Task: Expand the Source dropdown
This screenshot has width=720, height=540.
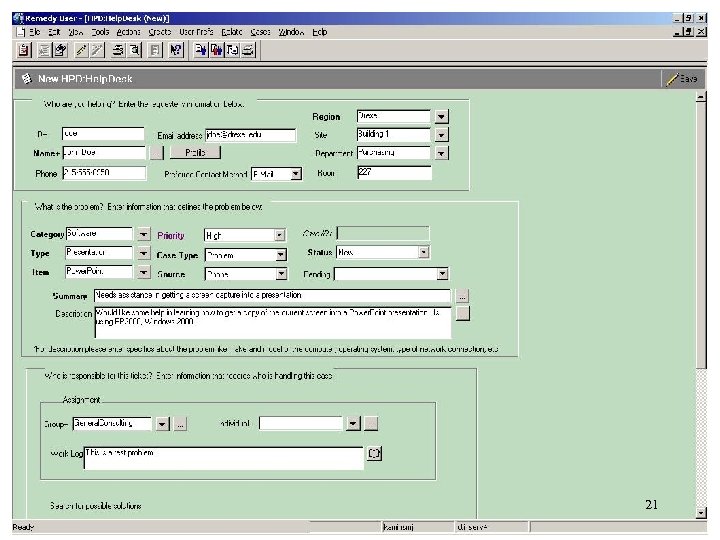Action: (x=281, y=274)
